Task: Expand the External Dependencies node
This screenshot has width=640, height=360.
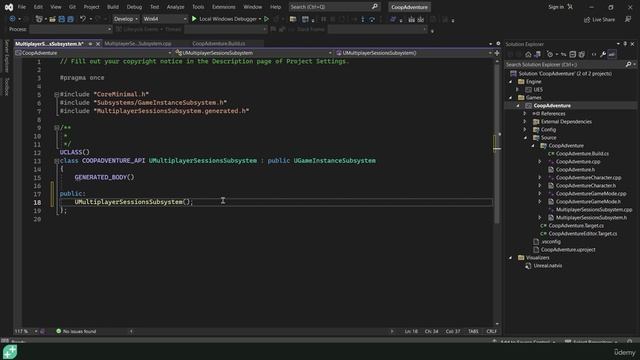Action: tap(525, 122)
